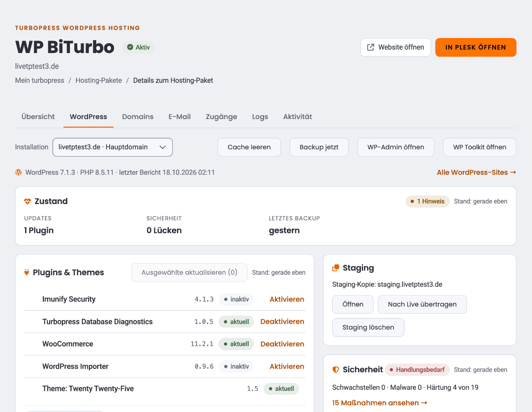Start a backup with Backup jetzt
532x412 pixels.
(319, 147)
